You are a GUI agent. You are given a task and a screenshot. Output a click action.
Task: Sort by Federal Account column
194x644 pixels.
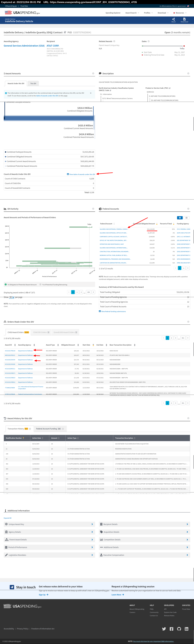pos(114,224)
